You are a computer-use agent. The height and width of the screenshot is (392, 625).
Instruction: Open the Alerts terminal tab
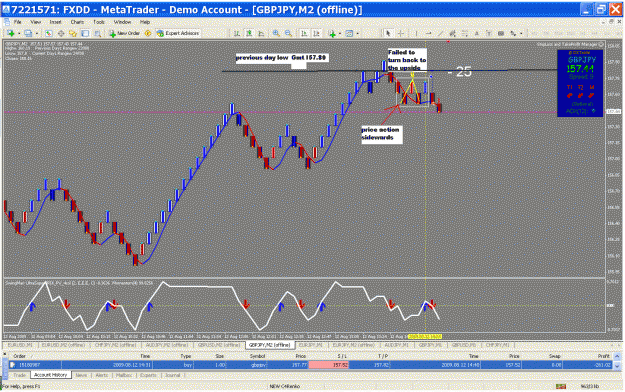point(101,375)
